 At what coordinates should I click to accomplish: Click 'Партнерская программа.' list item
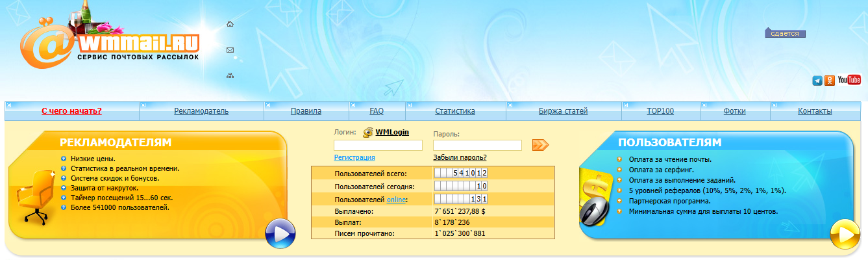[x=670, y=201]
